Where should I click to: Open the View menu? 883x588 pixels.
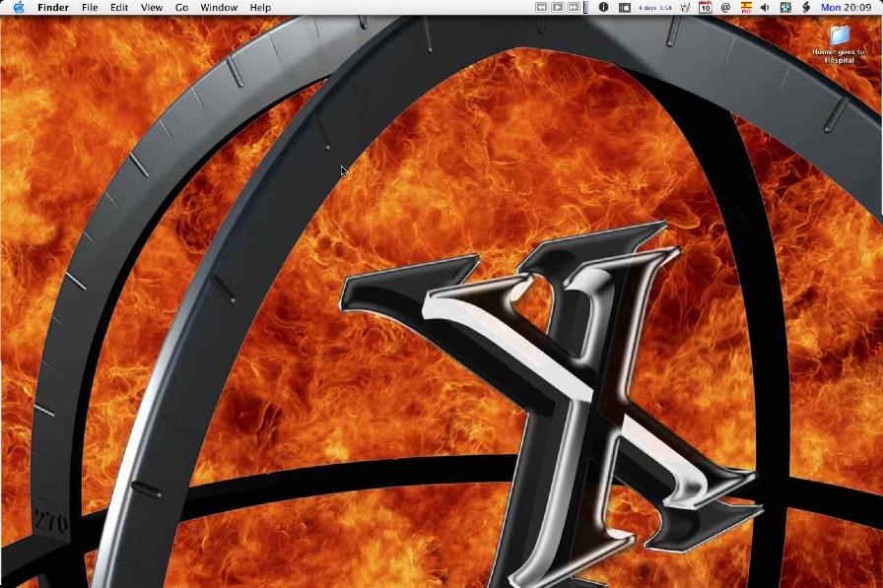point(152,7)
